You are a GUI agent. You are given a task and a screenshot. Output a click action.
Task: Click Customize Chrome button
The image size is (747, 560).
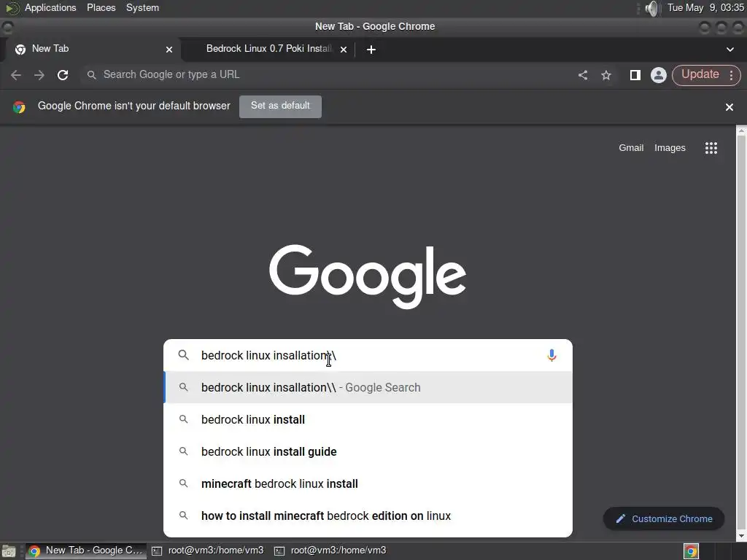click(x=664, y=518)
